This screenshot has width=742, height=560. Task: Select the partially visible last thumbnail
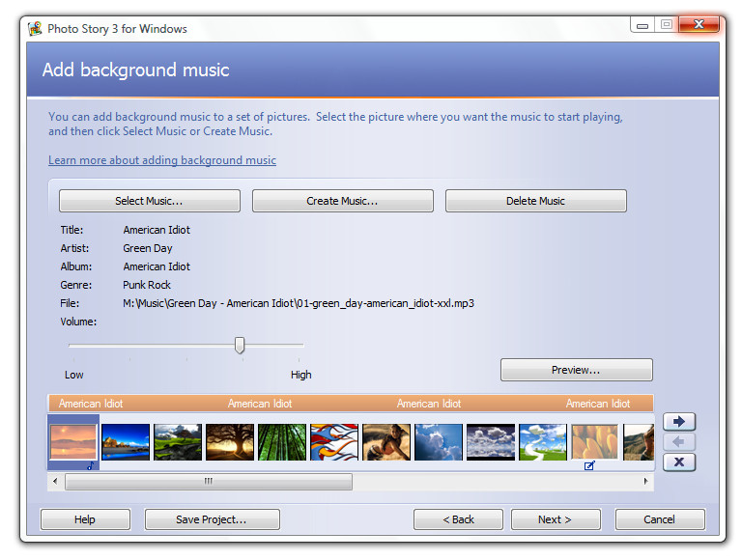click(639, 442)
